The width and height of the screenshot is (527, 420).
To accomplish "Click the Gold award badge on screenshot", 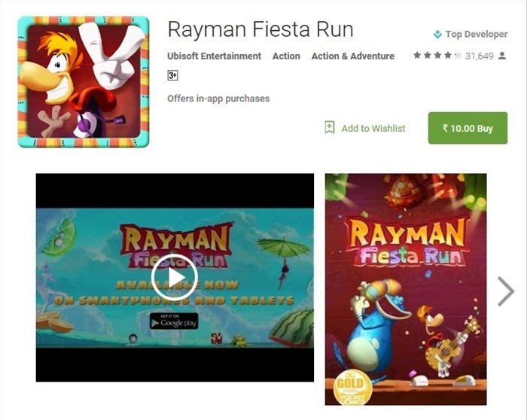I will 350,387.
